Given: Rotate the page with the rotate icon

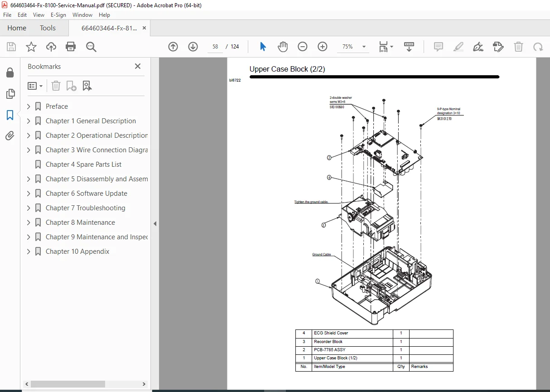Looking at the screenshot, I should point(538,47).
